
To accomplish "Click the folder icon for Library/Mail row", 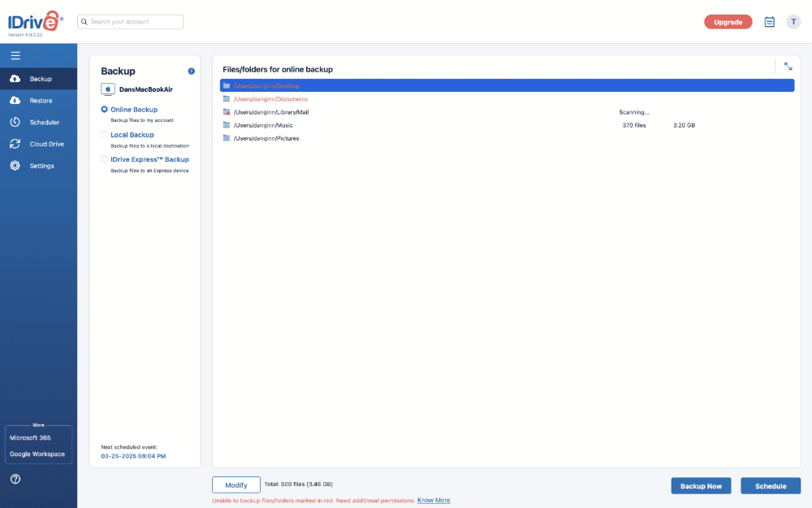I will [227, 112].
